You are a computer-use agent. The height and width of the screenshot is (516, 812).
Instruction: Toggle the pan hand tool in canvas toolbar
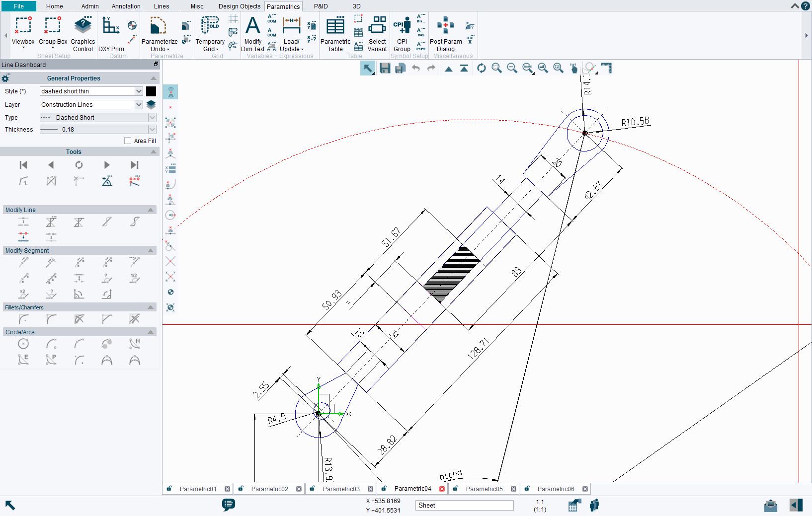pyautogui.click(x=574, y=68)
